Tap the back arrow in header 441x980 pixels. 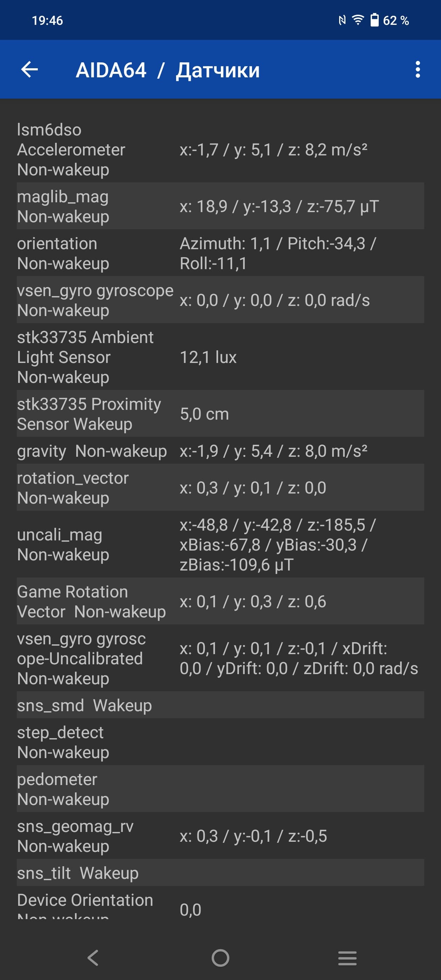(x=29, y=70)
